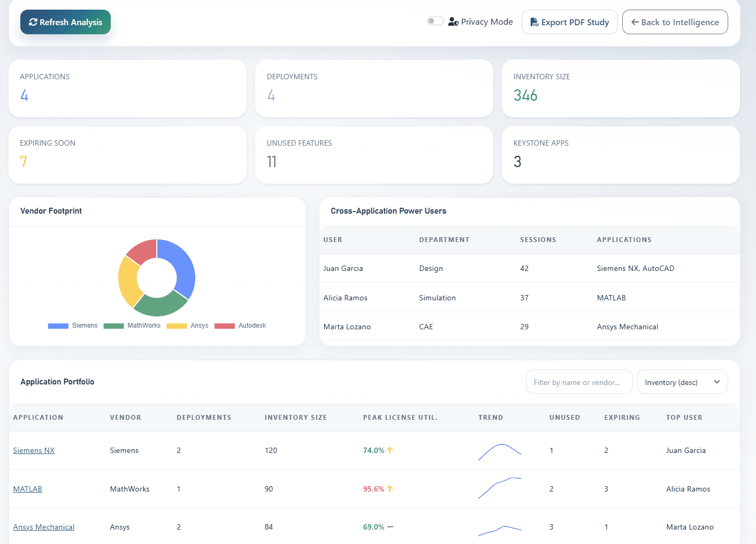Click the refresh arrows icon in Refresh Analysis

point(33,22)
